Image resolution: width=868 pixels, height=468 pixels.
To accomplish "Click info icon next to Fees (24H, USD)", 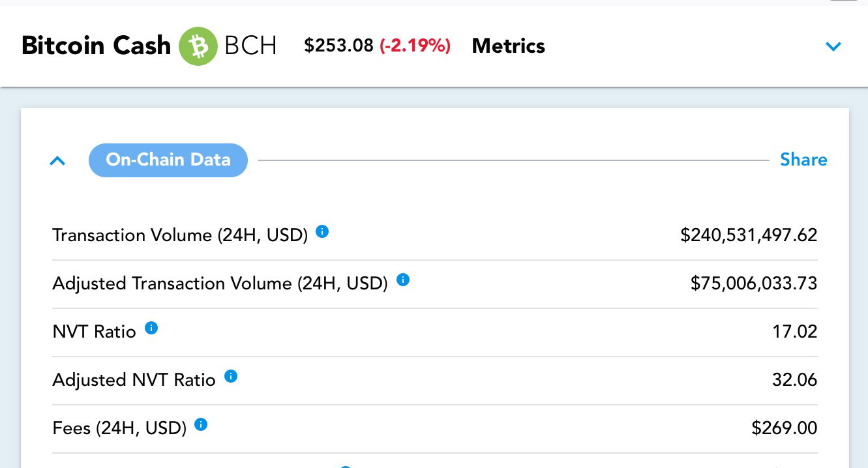I will click(202, 424).
